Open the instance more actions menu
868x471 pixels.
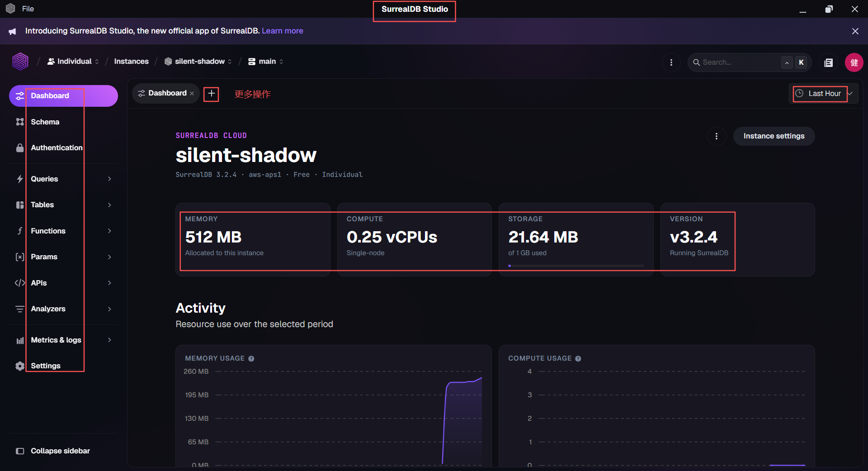(x=717, y=136)
